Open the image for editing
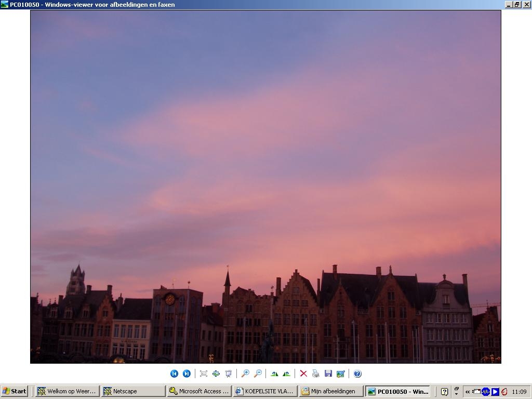The image size is (532, 399). 341,374
